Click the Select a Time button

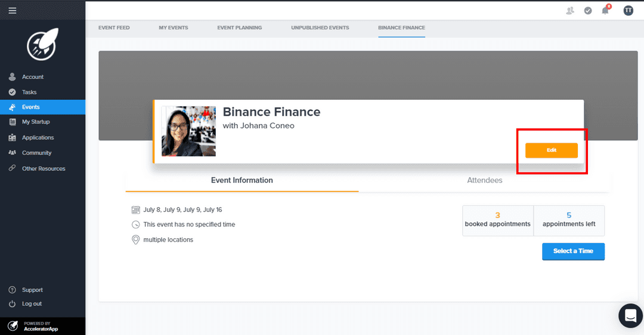[x=573, y=251]
